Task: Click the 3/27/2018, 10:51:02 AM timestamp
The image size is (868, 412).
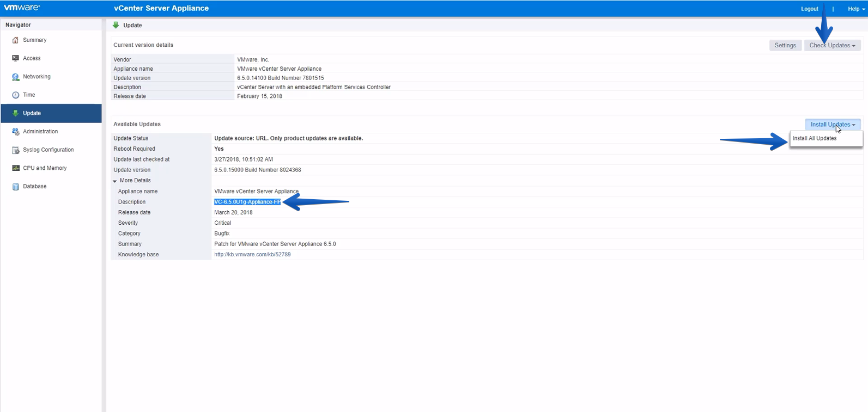Action: [244, 159]
